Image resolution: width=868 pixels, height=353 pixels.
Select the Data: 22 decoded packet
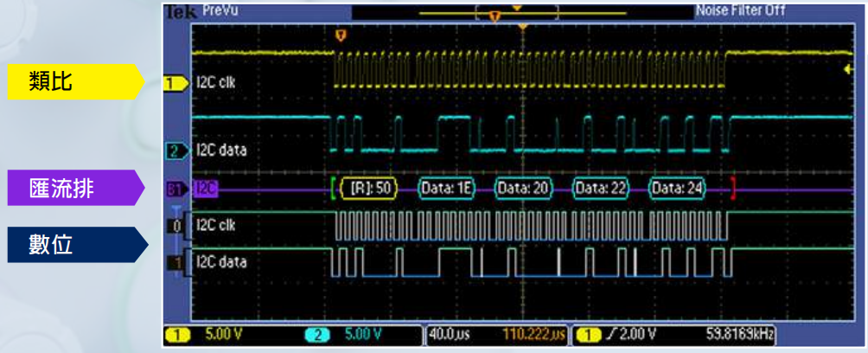click(x=602, y=188)
